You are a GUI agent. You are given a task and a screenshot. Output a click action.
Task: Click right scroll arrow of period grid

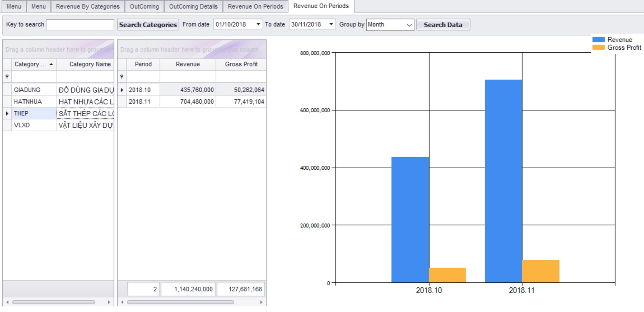coord(261,302)
